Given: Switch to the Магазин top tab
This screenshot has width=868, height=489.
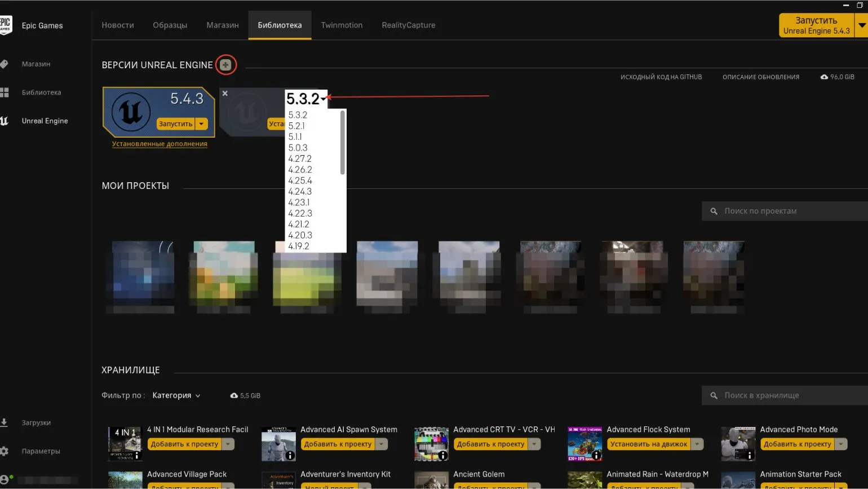Looking at the screenshot, I should [223, 25].
